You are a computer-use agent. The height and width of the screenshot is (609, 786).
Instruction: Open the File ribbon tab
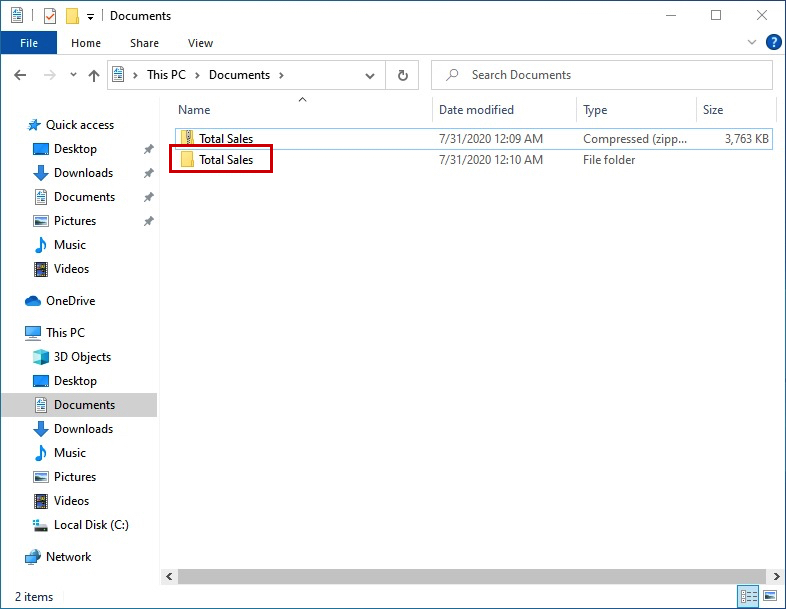click(x=29, y=43)
